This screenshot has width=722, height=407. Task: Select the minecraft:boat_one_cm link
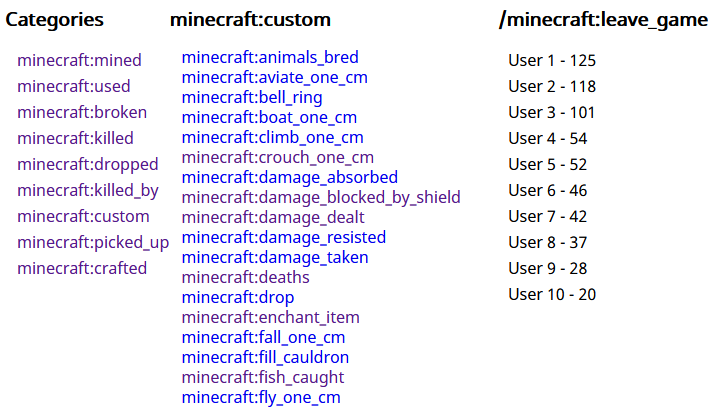269,117
